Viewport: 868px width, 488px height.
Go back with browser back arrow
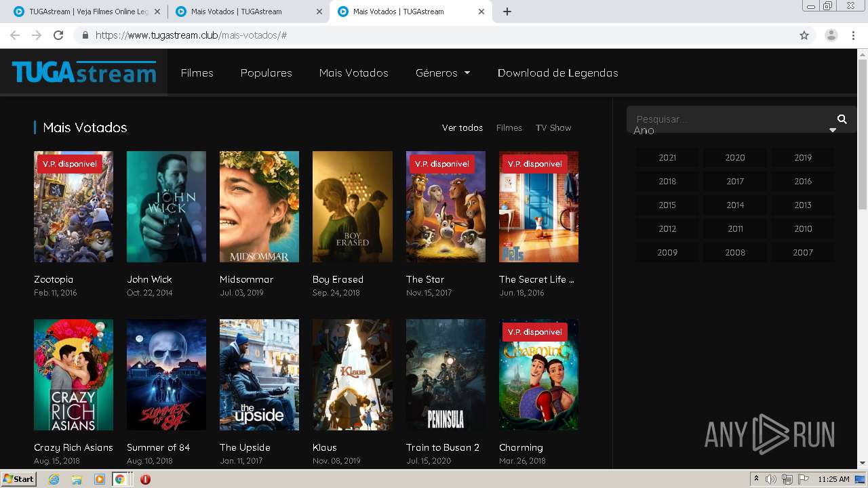point(15,35)
